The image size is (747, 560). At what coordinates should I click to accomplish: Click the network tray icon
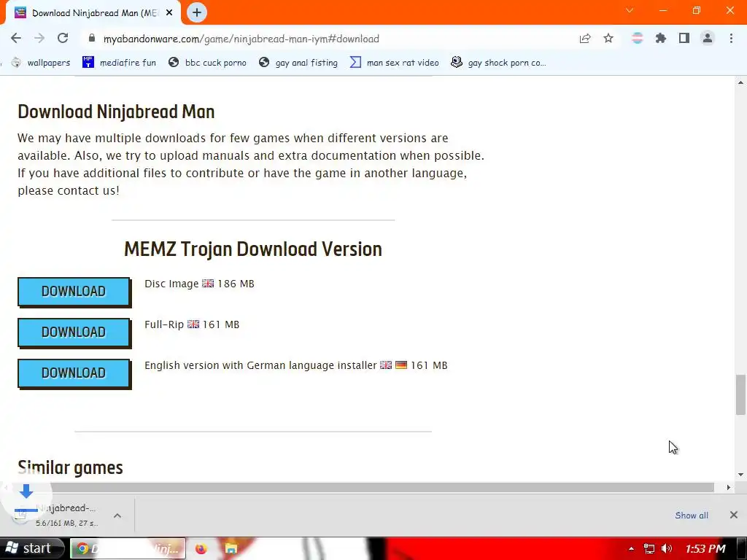click(x=649, y=549)
